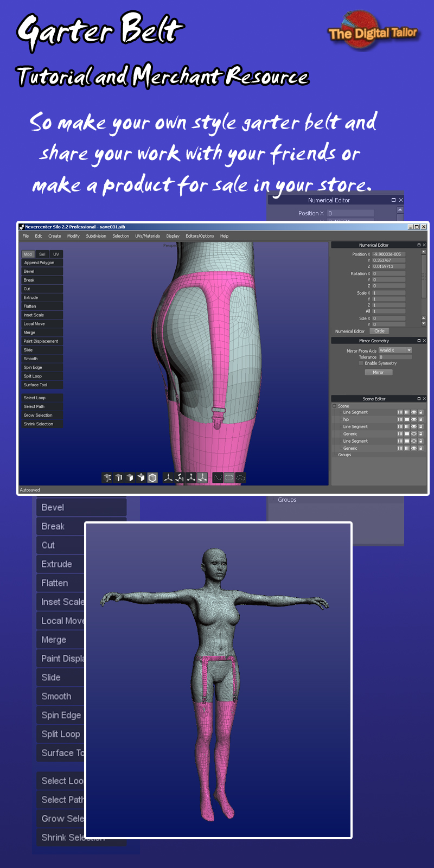Click Position X field in background Numerical Editor
Image resolution: width=434 pixels, height=868 pixels.
point(350,213)
